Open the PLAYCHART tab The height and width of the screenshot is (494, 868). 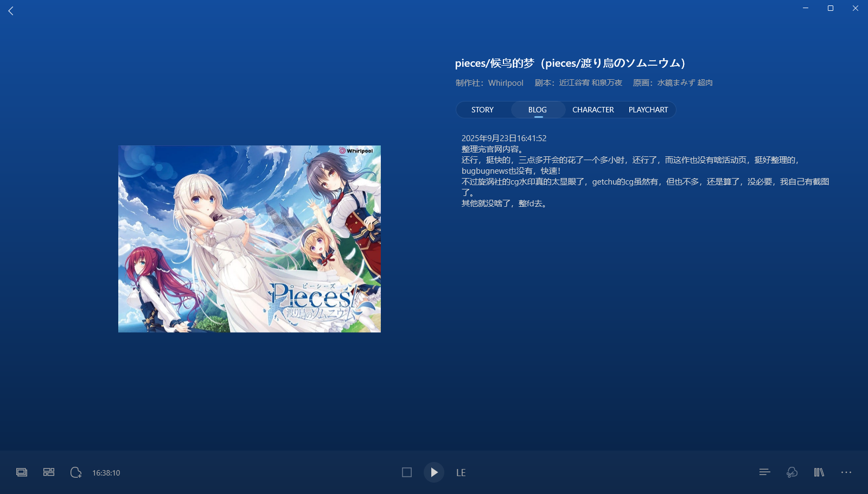coord(648,110)
